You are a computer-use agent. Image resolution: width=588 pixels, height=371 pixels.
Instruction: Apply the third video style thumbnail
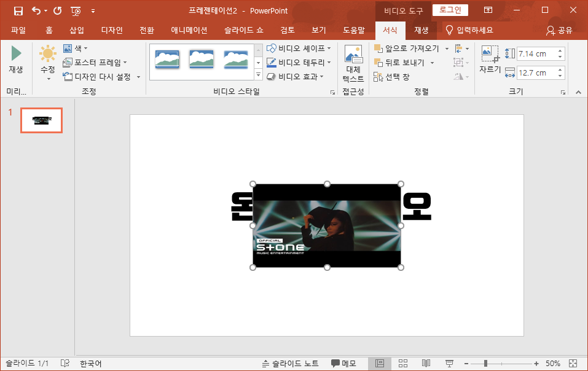236,59
